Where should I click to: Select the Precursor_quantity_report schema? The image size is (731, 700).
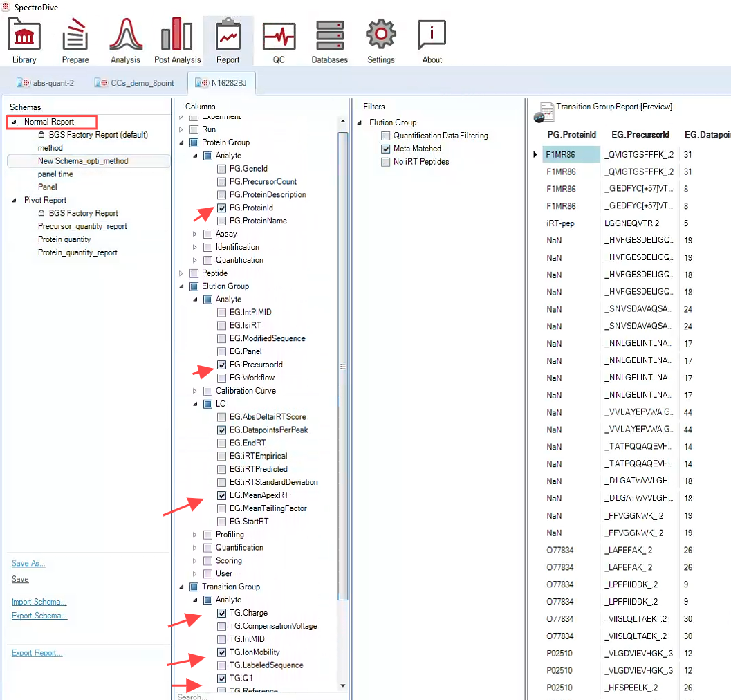click(82, 226)
